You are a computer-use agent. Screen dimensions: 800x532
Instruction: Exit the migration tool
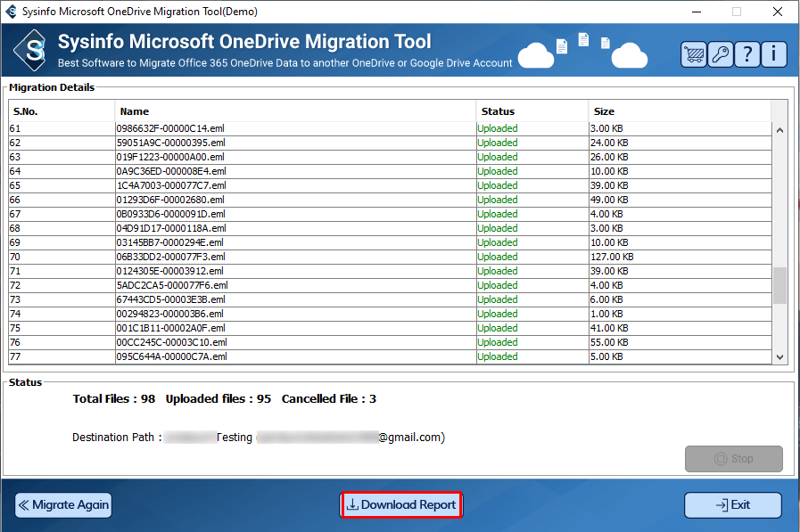[x=732, y=505]
